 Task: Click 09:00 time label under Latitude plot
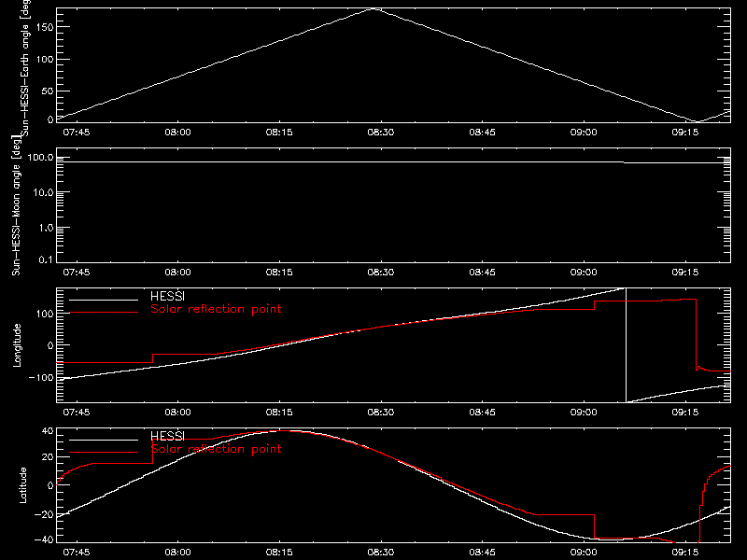pyautogui.click(x=584, y=552)
